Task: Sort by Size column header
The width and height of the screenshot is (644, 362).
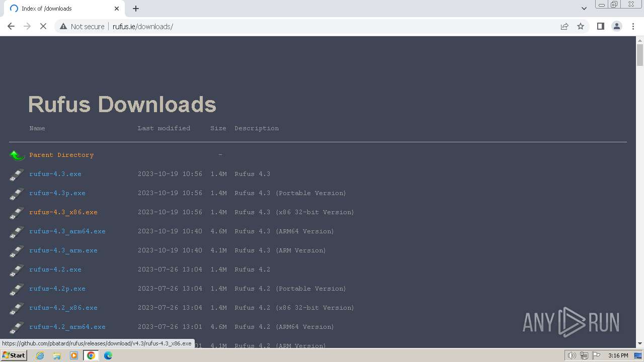Action: 218,129
